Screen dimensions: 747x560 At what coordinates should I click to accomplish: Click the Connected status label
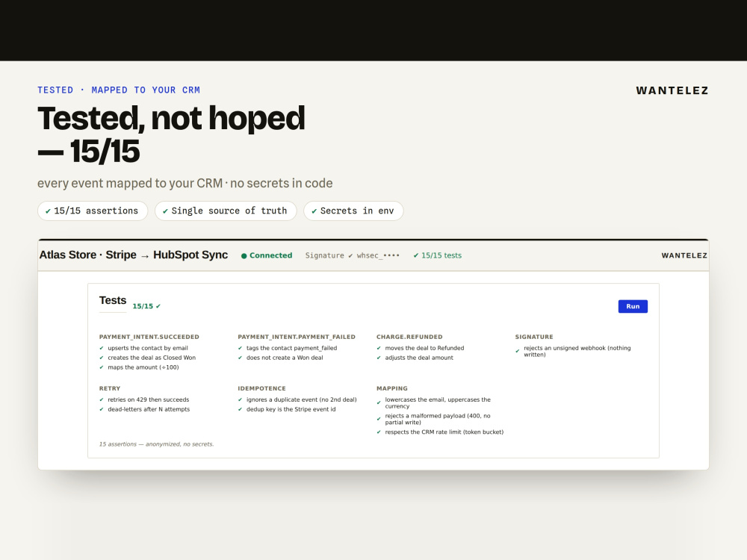tap(270, 255)
